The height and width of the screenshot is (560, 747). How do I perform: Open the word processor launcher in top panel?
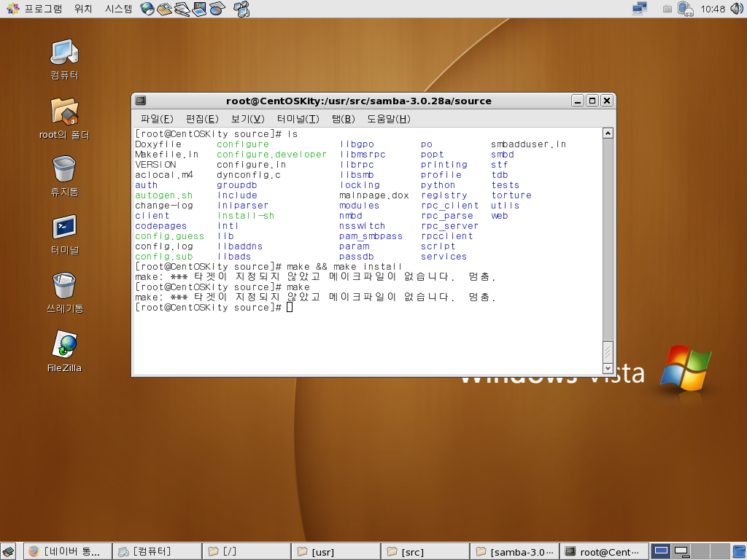(x=182, y=9)
